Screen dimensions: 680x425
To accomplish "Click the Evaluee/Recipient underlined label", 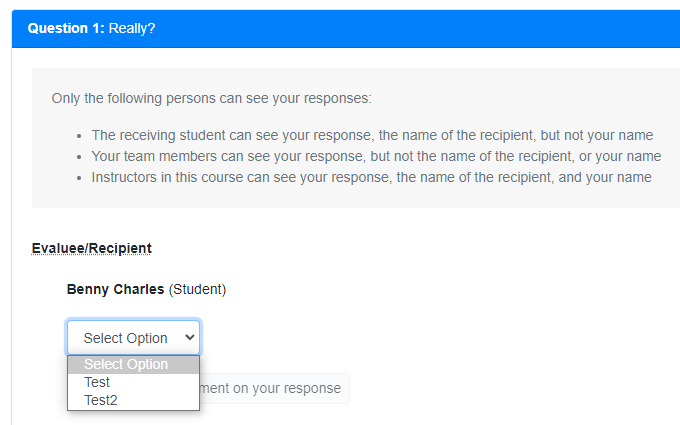I will [92, 248].
